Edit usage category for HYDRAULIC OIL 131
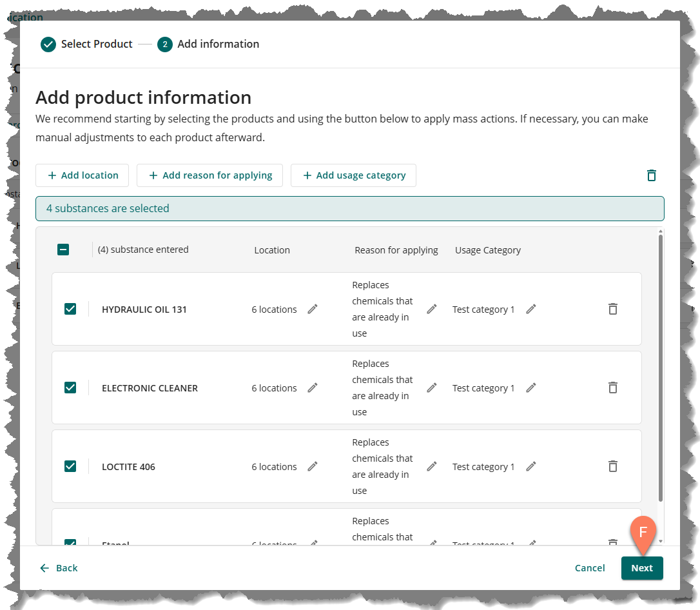The width and height of the screenshot is (700, 610). [x=531, y=310]
